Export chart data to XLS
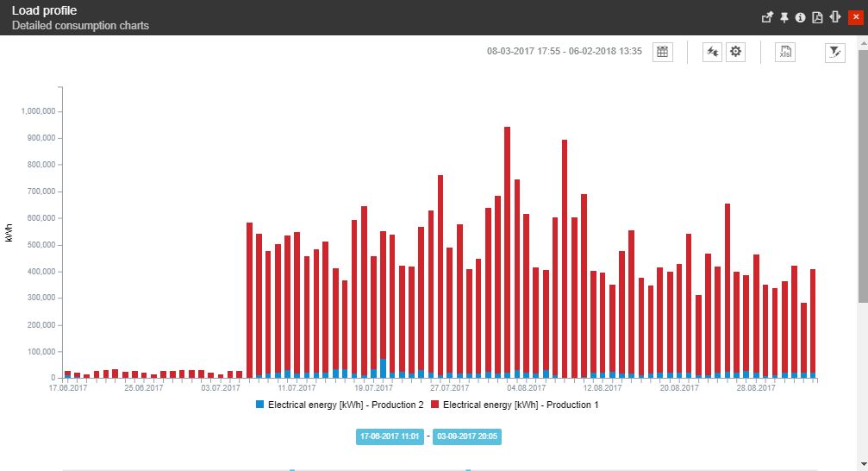The image size is (868, 471). coord(785,52)
